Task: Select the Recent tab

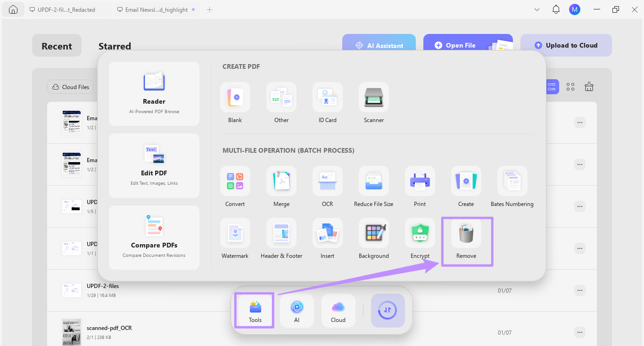Action: click(x=57, y=46)
